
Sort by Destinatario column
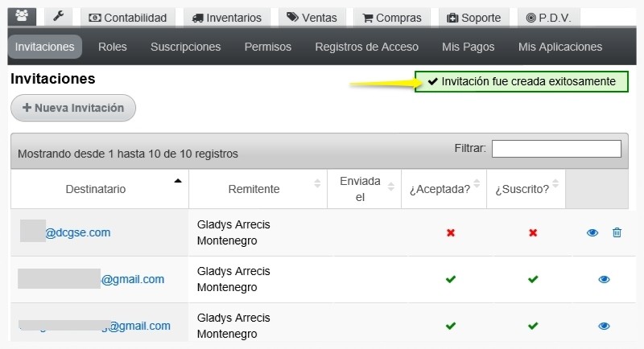click(100, 189)
